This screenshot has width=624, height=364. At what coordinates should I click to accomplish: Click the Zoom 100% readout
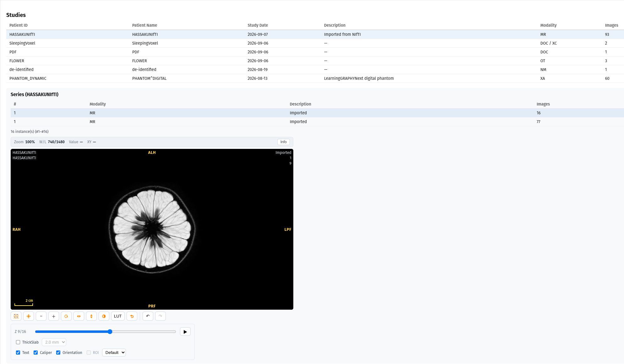24,142
